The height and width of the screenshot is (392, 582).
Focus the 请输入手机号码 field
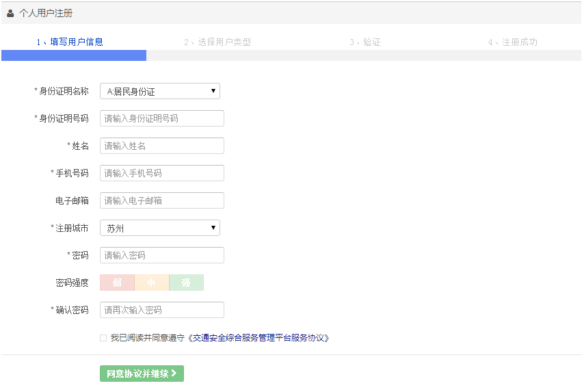[162, 173]
